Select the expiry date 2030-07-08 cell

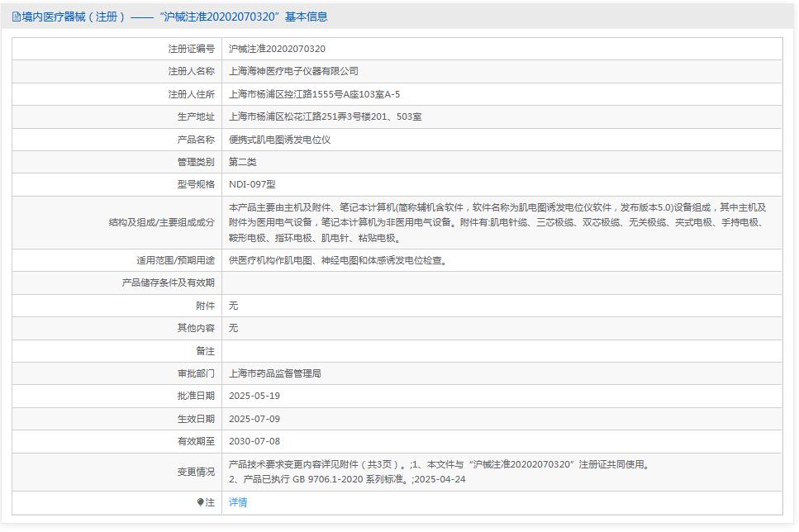tap(257, 441)
